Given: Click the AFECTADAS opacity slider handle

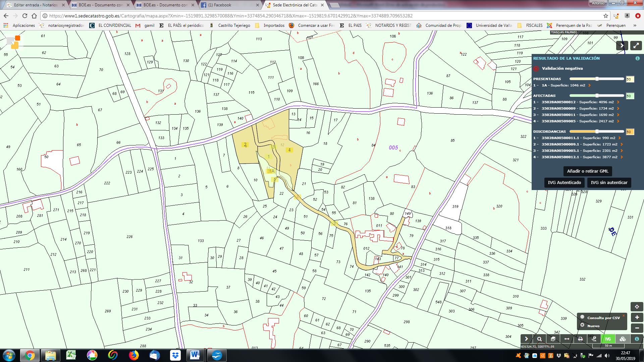Looking at the screenshot, I should point(597,96).
